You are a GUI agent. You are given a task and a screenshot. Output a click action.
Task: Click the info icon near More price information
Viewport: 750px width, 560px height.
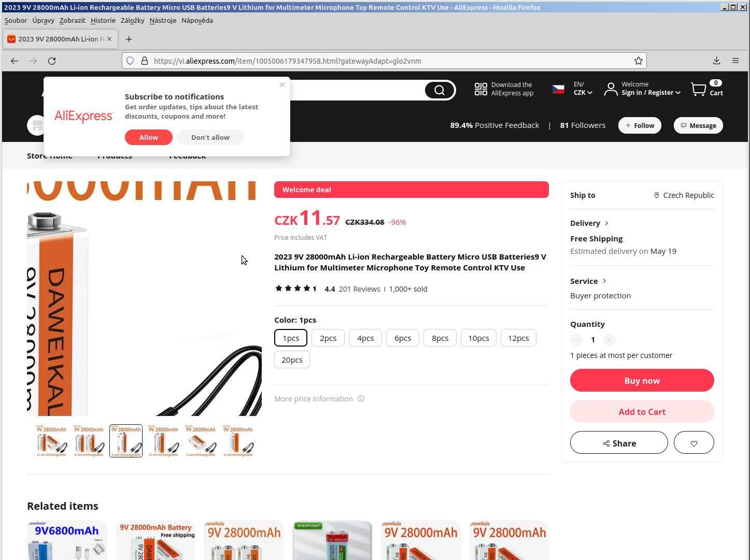pos(361,399)
